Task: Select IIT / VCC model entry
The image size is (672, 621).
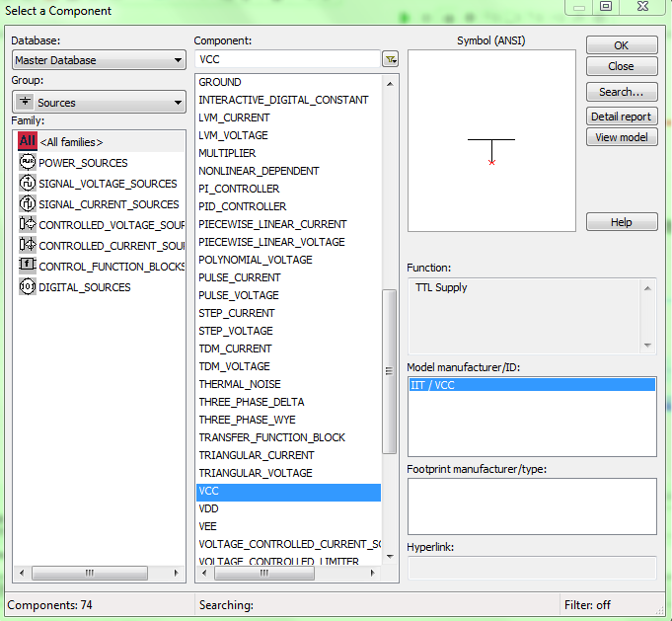Action: (532, 385)
